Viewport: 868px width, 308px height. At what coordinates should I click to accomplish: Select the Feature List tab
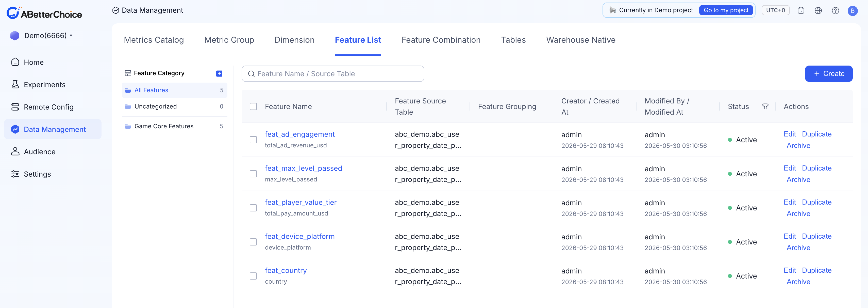(x=358, y=40)
